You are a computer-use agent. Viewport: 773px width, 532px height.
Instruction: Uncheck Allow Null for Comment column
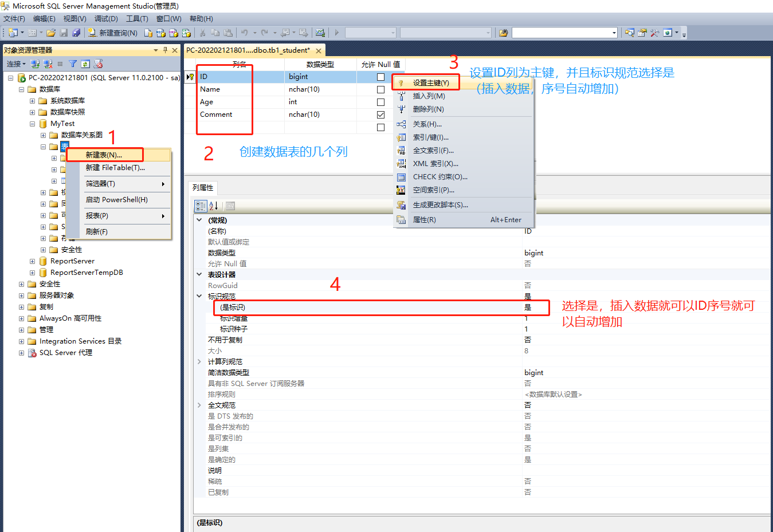[380, 115]
